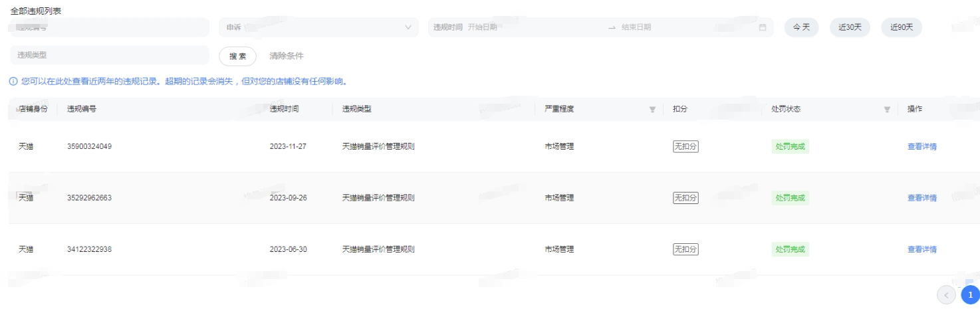Select the 今天 quick date filter

(x=802, y=27)
